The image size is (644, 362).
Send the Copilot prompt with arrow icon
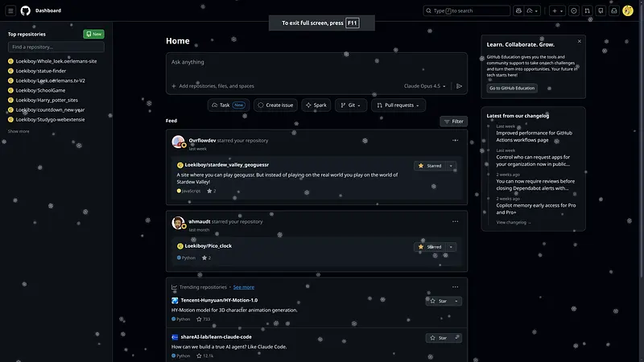point(459,86)
